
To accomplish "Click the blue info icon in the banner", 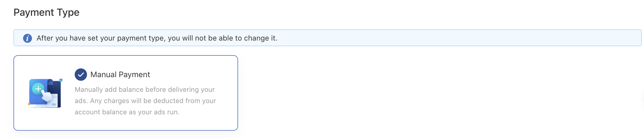I will click(x=27, y=38).
